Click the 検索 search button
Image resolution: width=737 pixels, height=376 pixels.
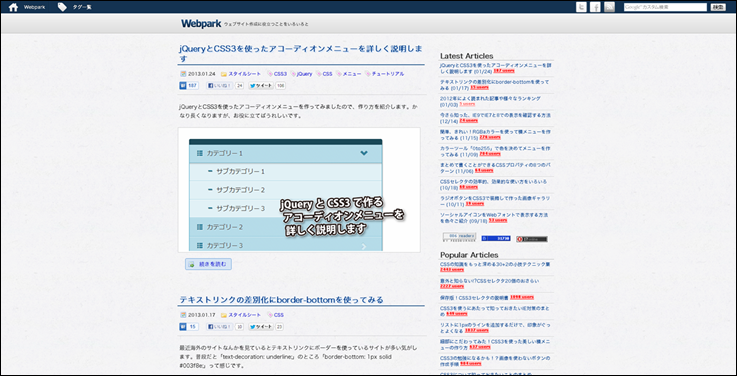[718, 7]
